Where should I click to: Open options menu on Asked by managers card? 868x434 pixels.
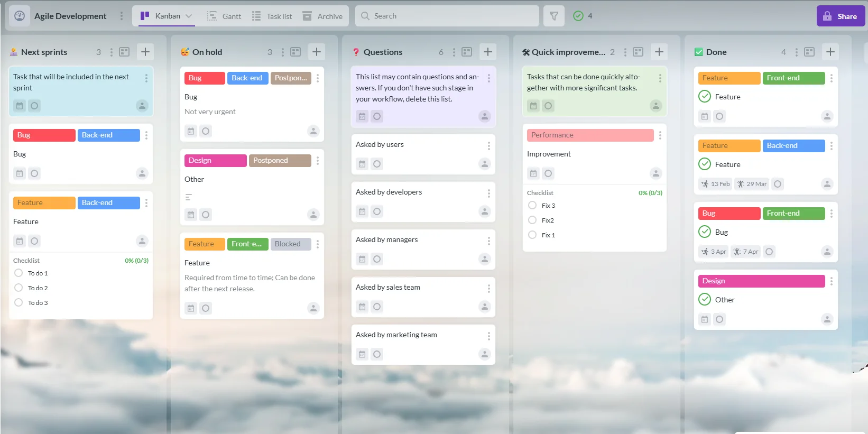click(x=489, y=241)
